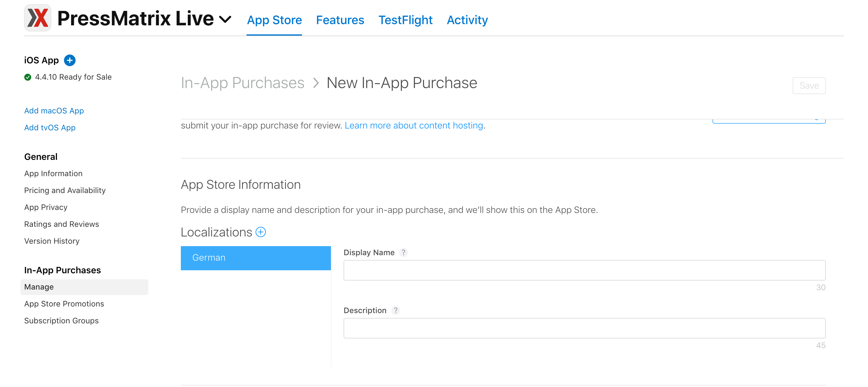This screenshot has height=387, width=868.
Task: Show help for Display Name field
Action: coord(403,252)
